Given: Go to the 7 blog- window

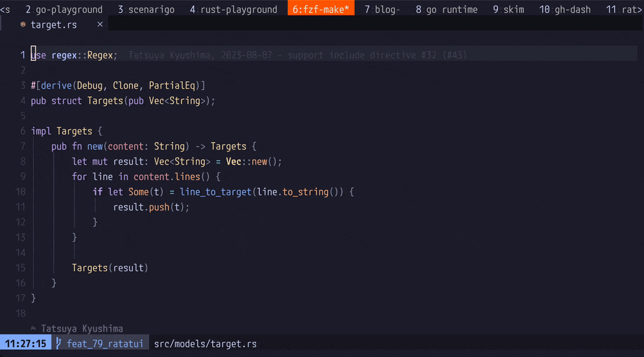Looking at the screenshot, I should 382,9.
